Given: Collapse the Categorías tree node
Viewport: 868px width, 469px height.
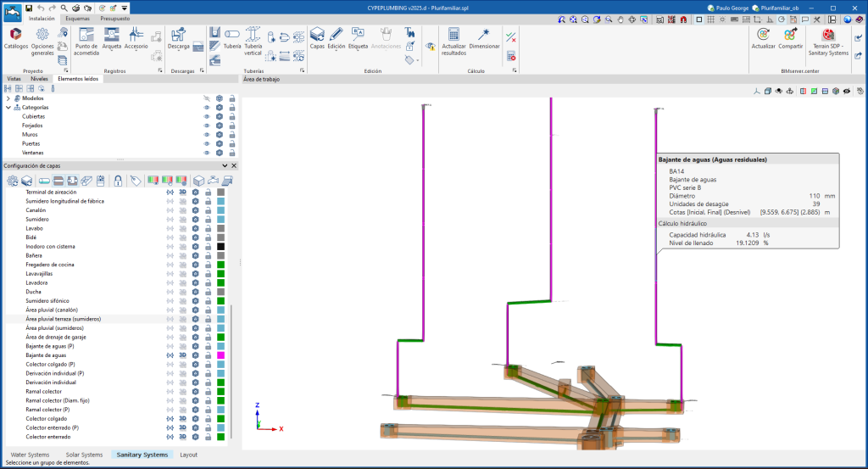Looking at the screenshot, I should 8,108.
